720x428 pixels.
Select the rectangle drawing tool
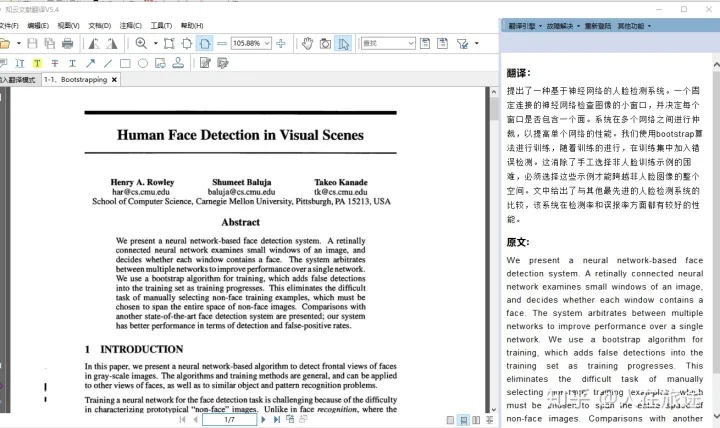click(x=125, y=63)
